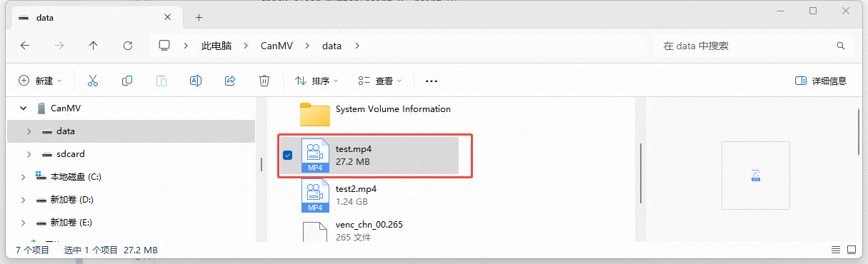Open the See more ellipsis menu
Screen dimensions: 868x264
[431, 81]
